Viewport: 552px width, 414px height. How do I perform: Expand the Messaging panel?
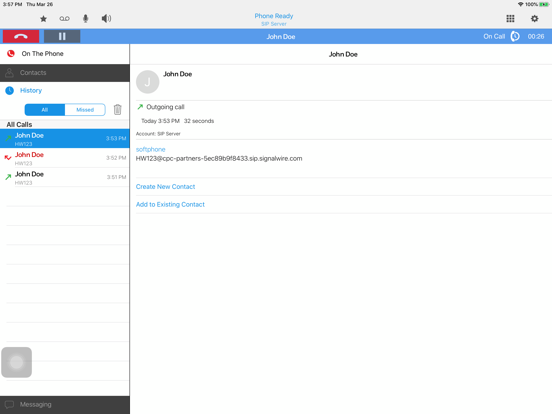pyautogui.click(x=65, y=404)
